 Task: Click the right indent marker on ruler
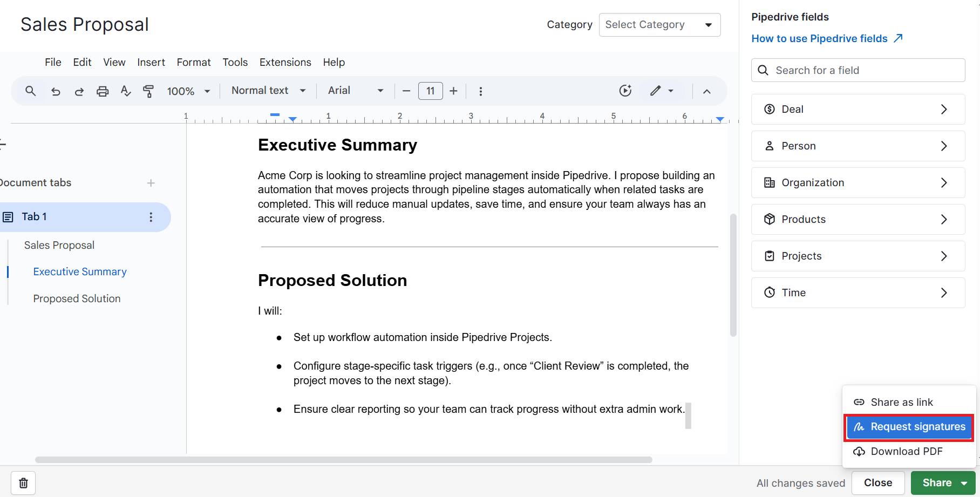coord(720,119)
